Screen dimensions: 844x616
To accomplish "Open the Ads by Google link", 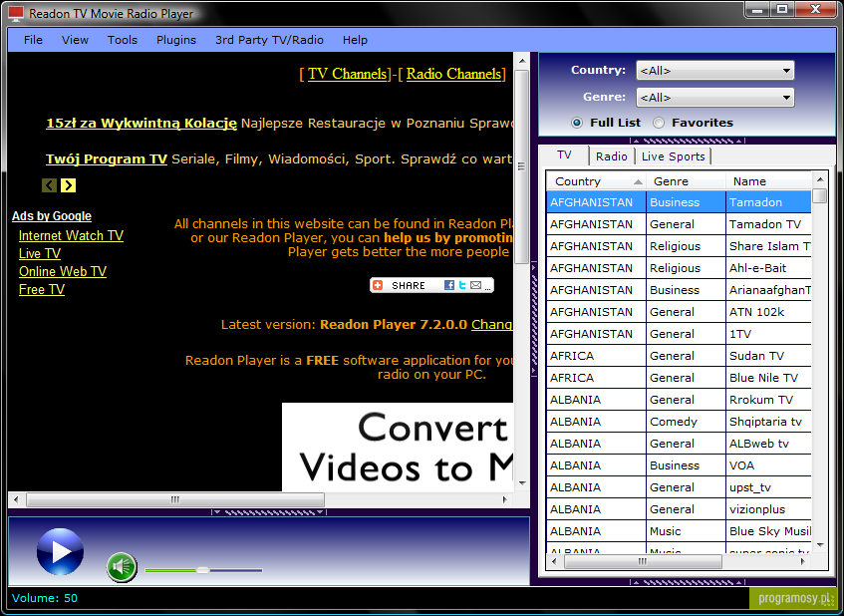I will tap(52, 216).
